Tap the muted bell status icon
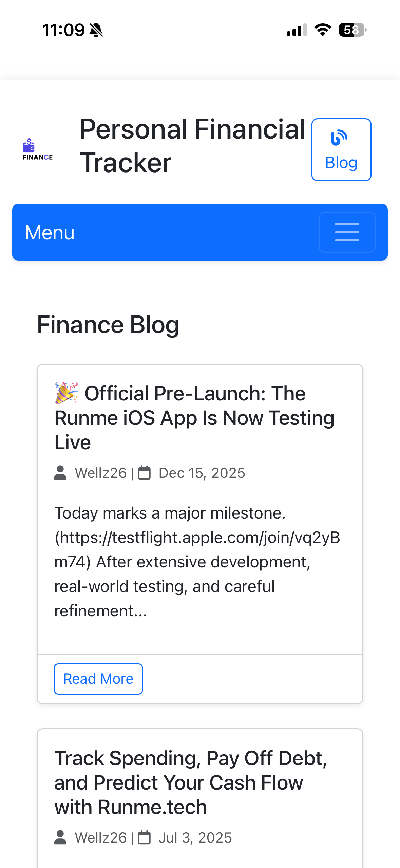400x868 pixels. coord(96,30)
